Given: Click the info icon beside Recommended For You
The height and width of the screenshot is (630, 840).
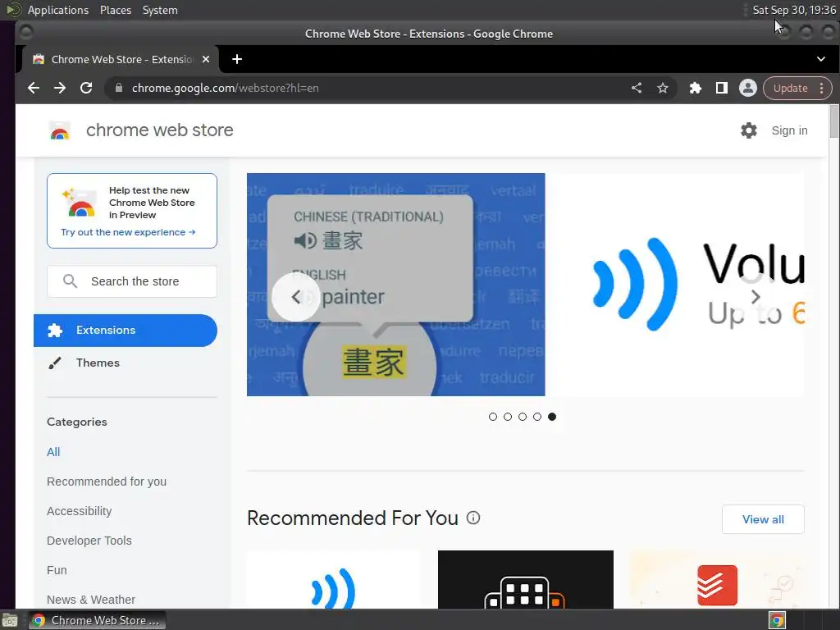Looking at the screenshot, I should click(x=473, y=518).
